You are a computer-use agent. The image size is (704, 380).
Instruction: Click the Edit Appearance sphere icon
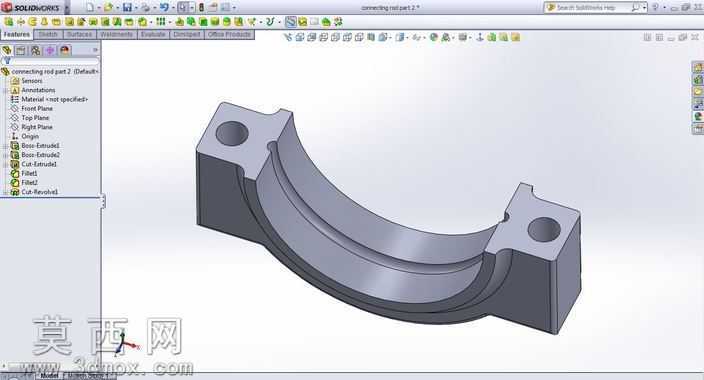tap(433, 37)
